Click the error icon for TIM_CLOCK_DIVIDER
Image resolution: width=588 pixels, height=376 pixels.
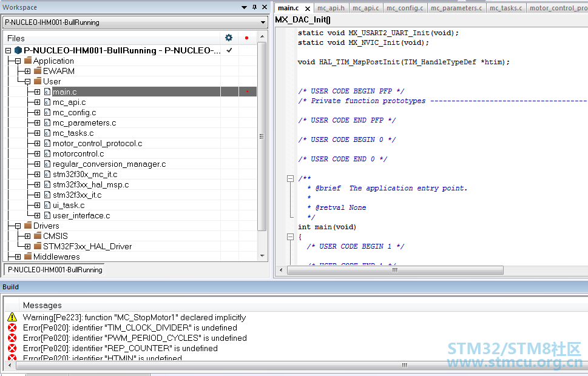(12, 327)
